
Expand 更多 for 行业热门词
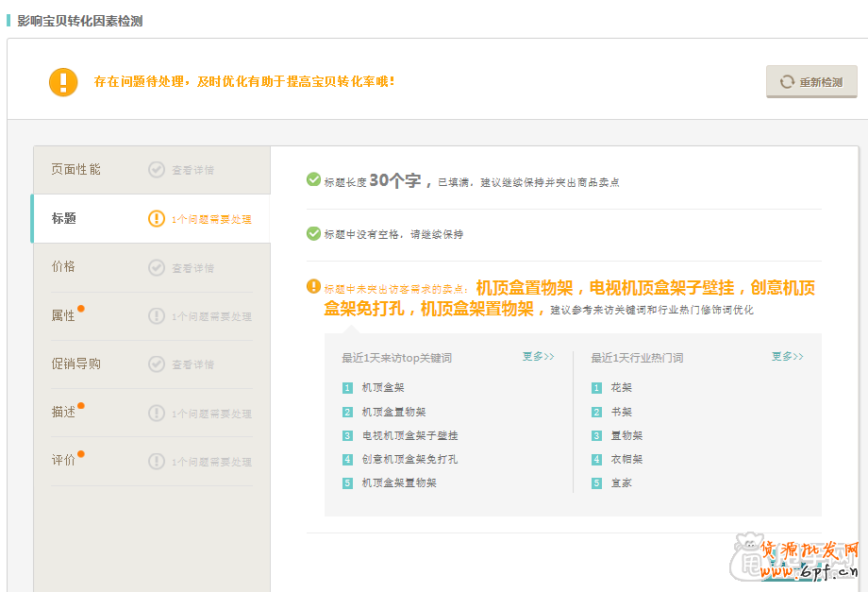(x=787, y=357)
